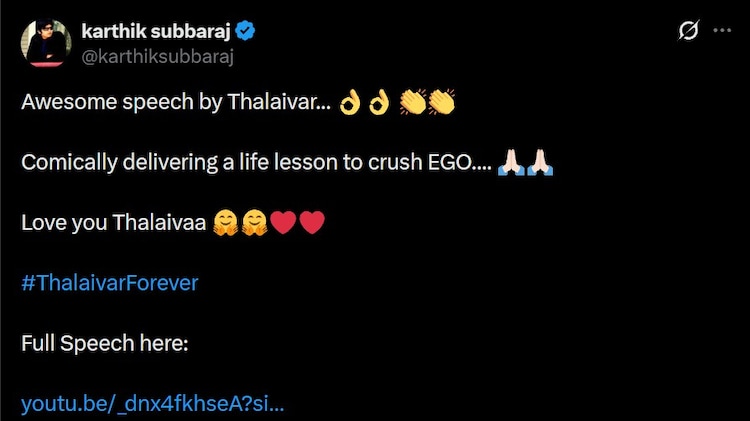Click the second hugging face emoji

[254, 223]
